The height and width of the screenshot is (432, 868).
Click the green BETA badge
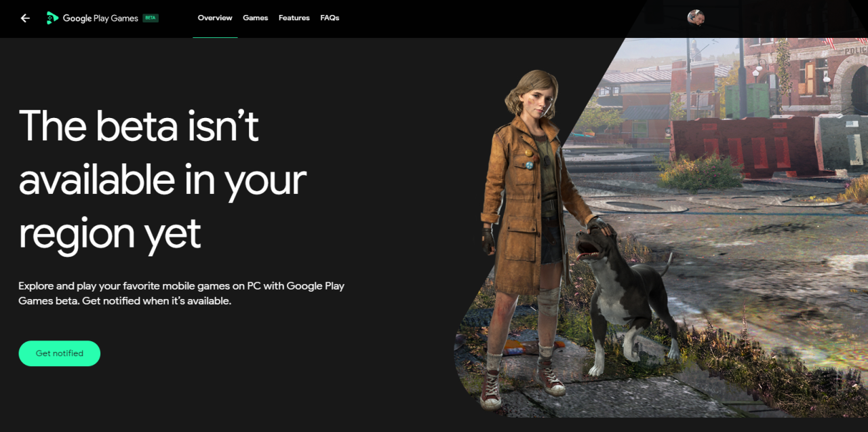[x=150, y=18]
